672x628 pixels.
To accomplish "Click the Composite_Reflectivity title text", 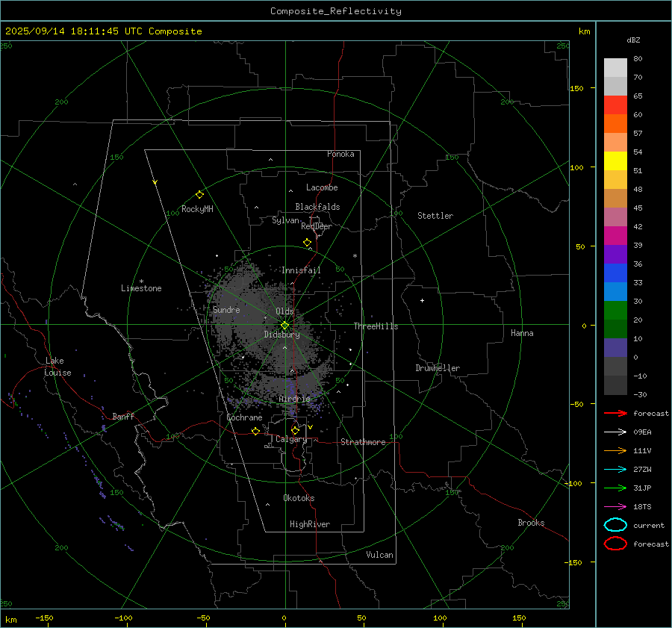I will coord(336,11).
